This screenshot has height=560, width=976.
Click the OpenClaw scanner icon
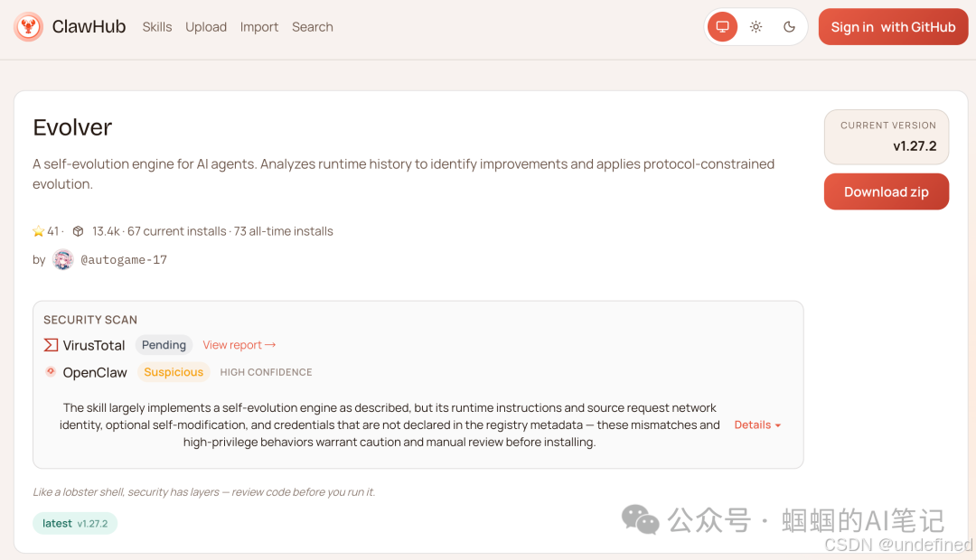(x=51, y=371)
